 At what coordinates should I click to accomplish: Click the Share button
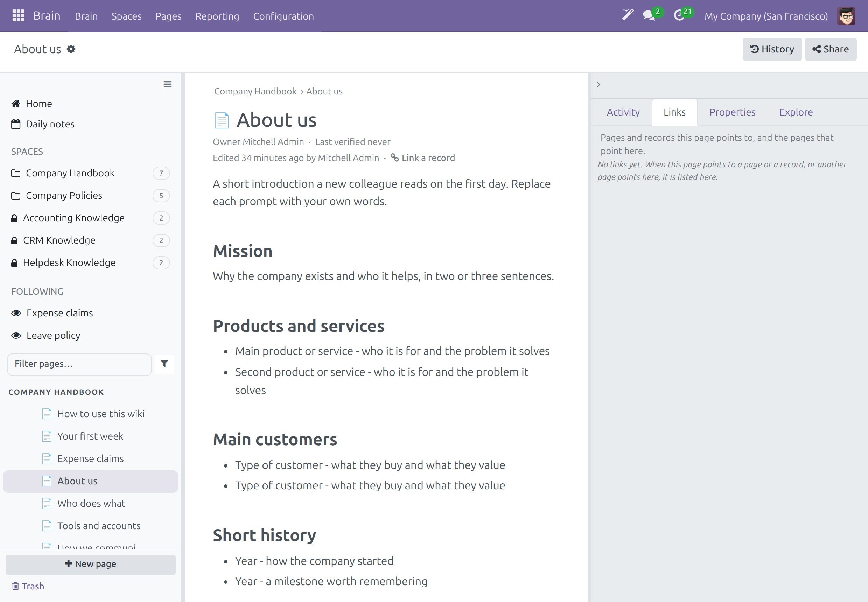831,49
